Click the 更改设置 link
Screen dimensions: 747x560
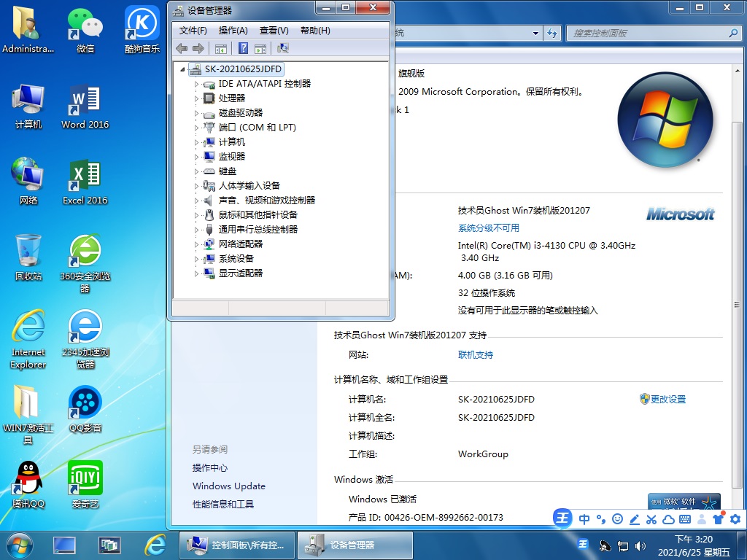667,400
